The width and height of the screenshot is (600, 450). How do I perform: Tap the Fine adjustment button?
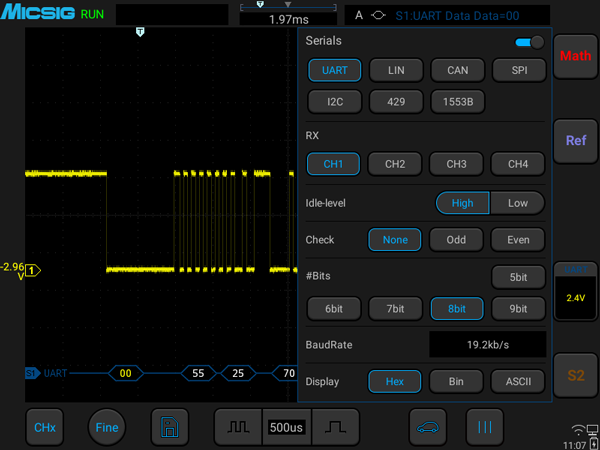(107, 427)
